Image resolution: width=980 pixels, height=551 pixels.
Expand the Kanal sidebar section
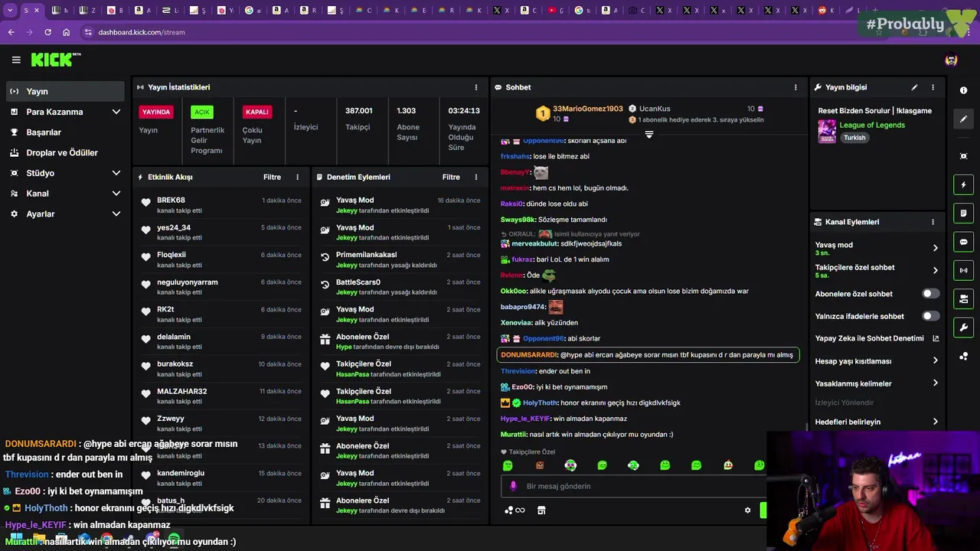(66, 194)
